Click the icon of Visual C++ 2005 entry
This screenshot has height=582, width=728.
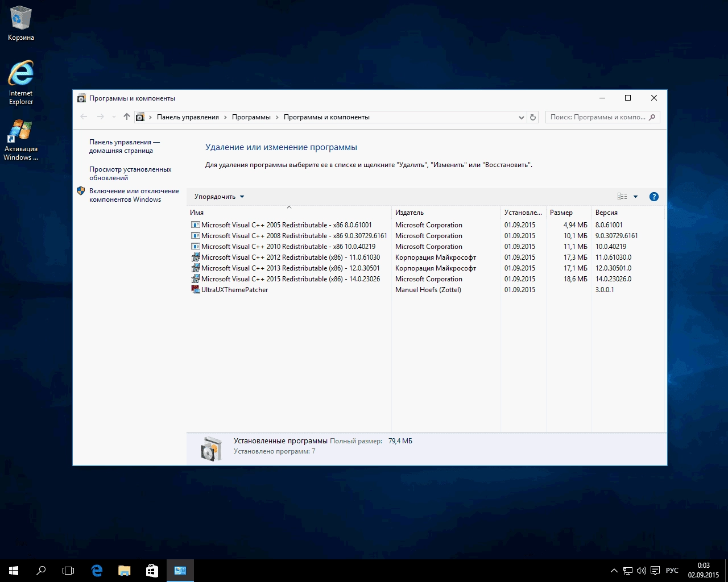pyautogui.click(x=195, y=225)
